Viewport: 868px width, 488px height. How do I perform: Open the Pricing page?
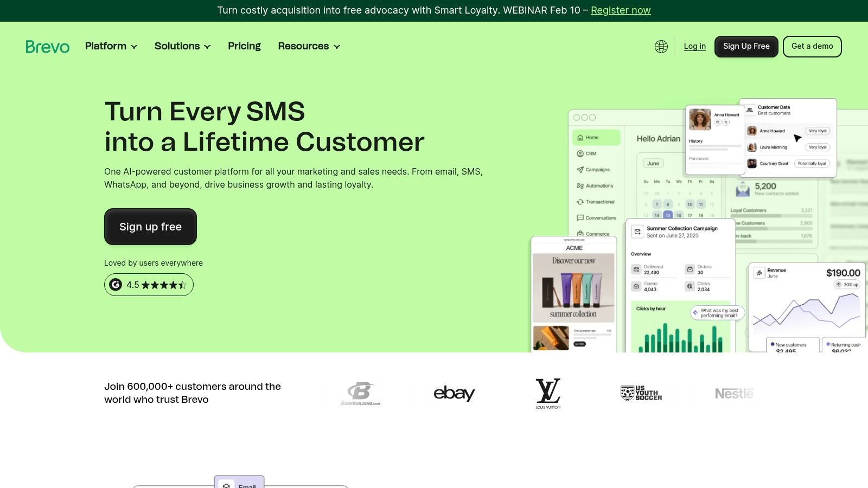[244, 46]
